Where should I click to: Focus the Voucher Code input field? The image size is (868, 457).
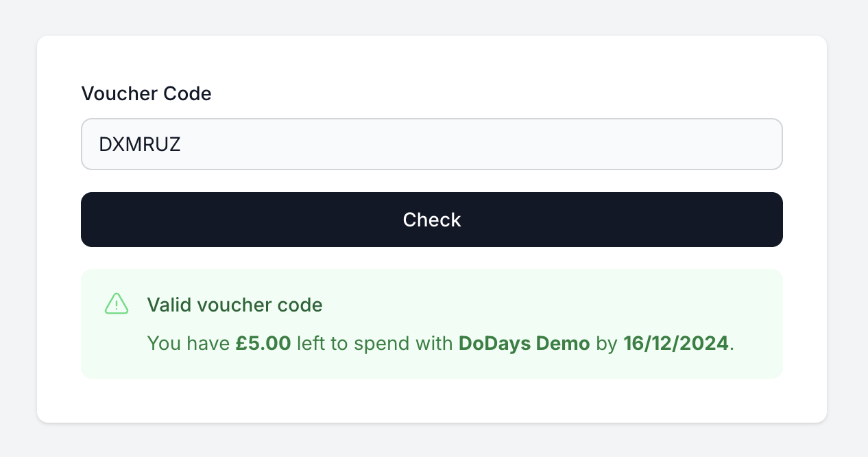coord(432,144)
